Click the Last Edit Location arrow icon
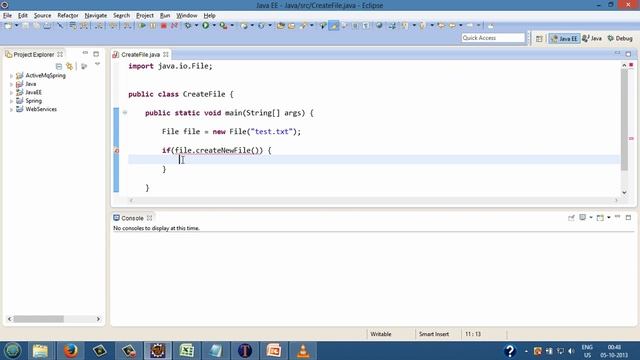 (441, 25)
